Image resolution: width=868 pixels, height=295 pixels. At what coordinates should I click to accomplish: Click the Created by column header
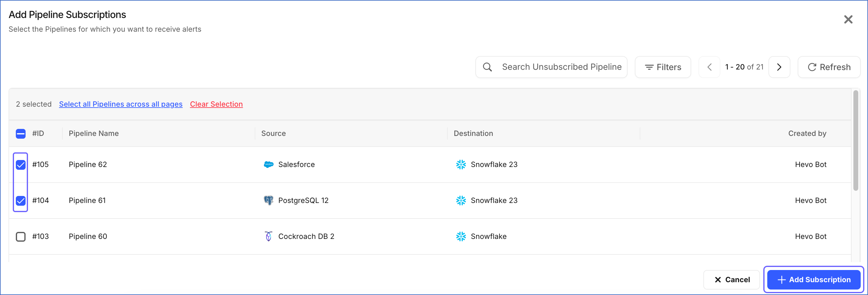click(807, 133)
